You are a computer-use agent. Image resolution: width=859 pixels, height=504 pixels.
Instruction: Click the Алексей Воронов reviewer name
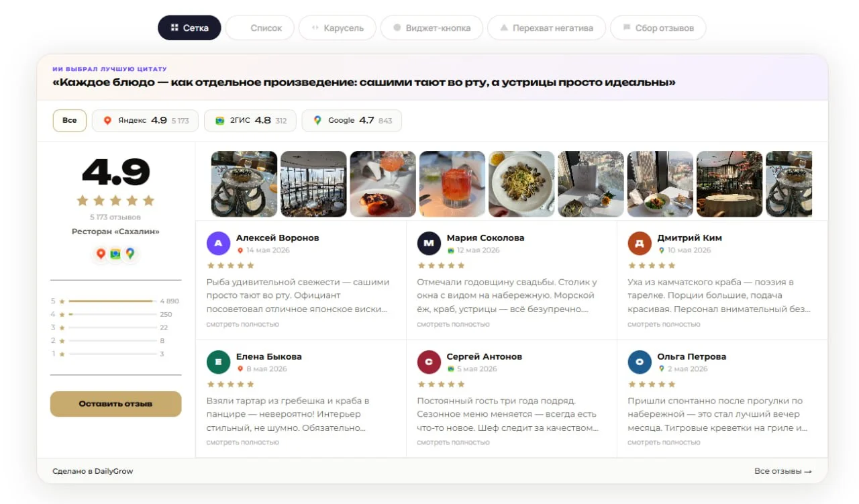click(278, 238)
